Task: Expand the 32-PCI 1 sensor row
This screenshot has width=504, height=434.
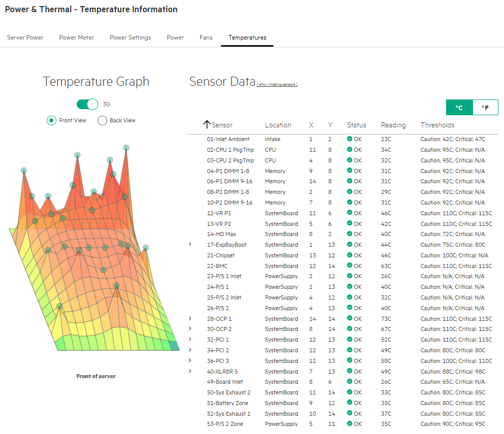Action: [190, 339]
